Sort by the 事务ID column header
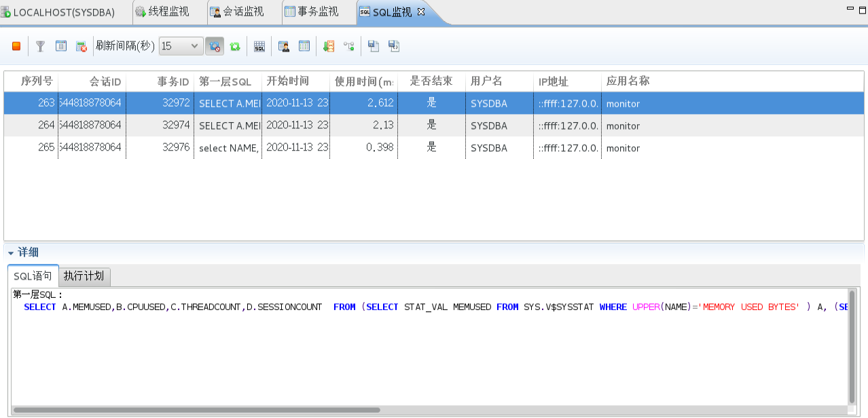 pos(160,81)
